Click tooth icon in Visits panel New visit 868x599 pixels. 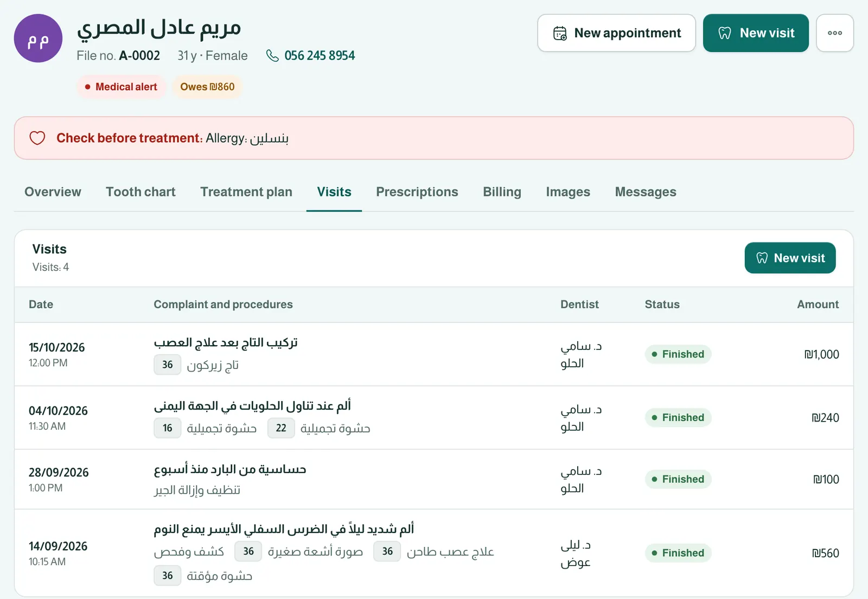click(x=762, y=258)
